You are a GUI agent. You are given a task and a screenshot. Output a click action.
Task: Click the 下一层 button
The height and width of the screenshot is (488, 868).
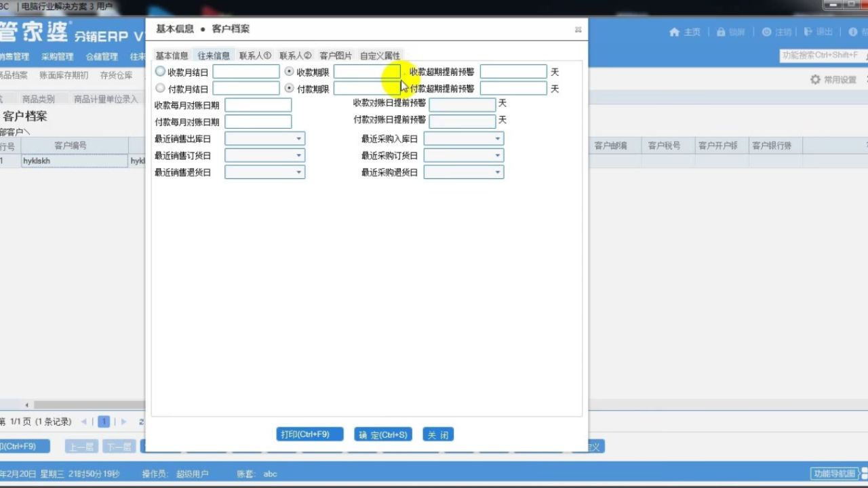tap(119, 447)
